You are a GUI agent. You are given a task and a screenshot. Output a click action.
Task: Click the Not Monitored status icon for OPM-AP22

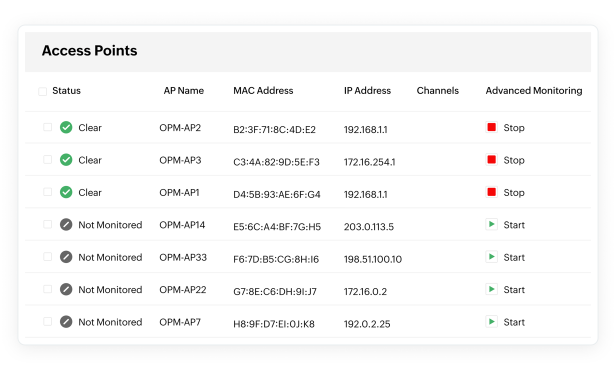click(66, 289)
